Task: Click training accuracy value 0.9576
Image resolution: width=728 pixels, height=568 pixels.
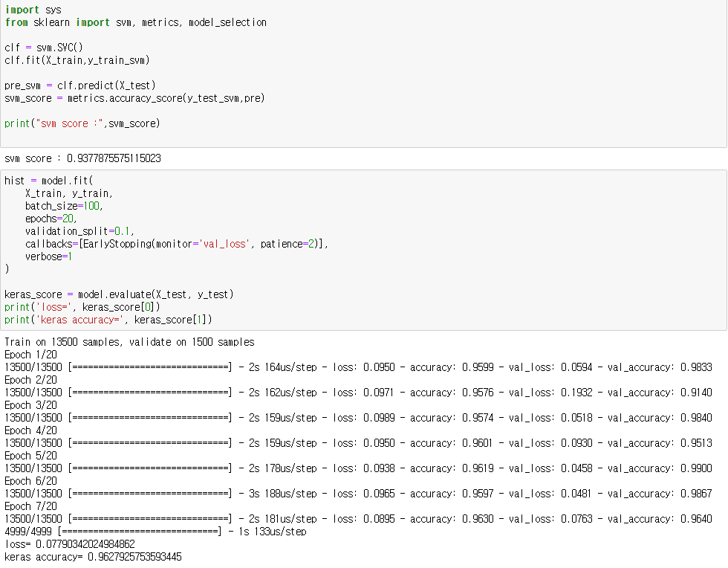Action: [x=478, y=393]
